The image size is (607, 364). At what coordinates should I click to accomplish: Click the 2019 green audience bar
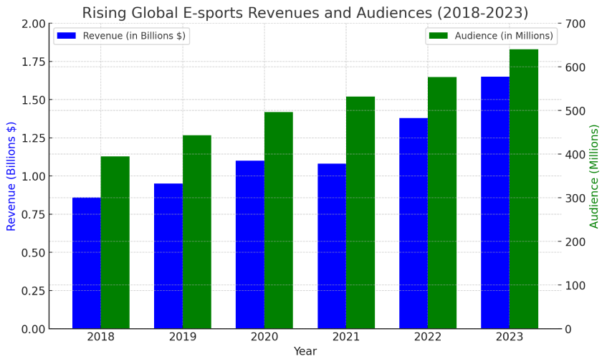[196, 231]
